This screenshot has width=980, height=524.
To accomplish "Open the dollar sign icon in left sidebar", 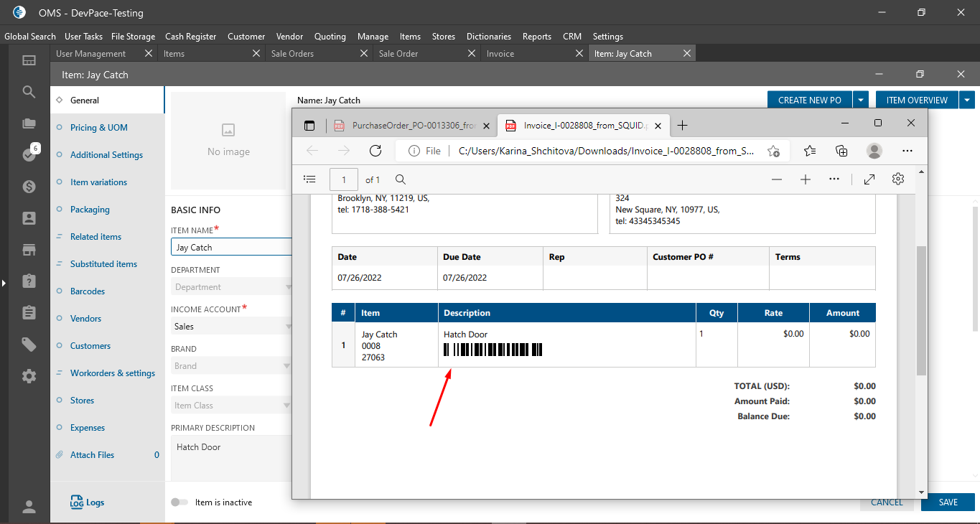I will pos(29,187).
